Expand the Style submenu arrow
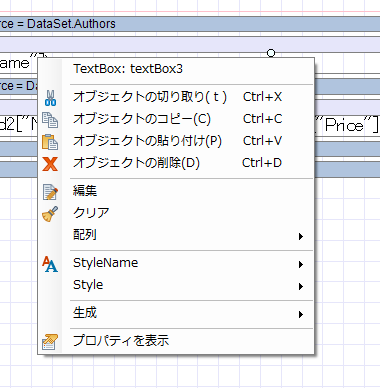The height and width of the screenshot is (388, 380). (x=301, y=286)
